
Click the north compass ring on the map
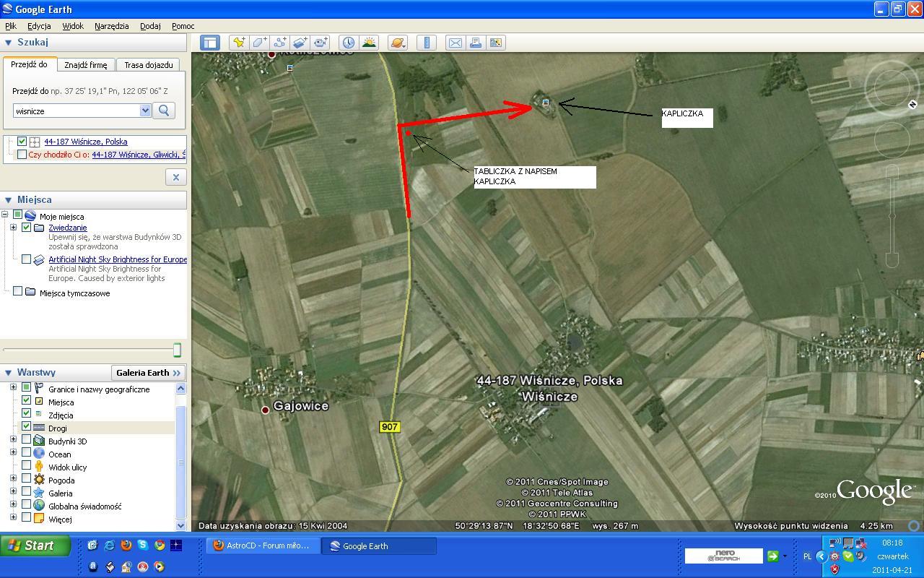tap(892, 88)
